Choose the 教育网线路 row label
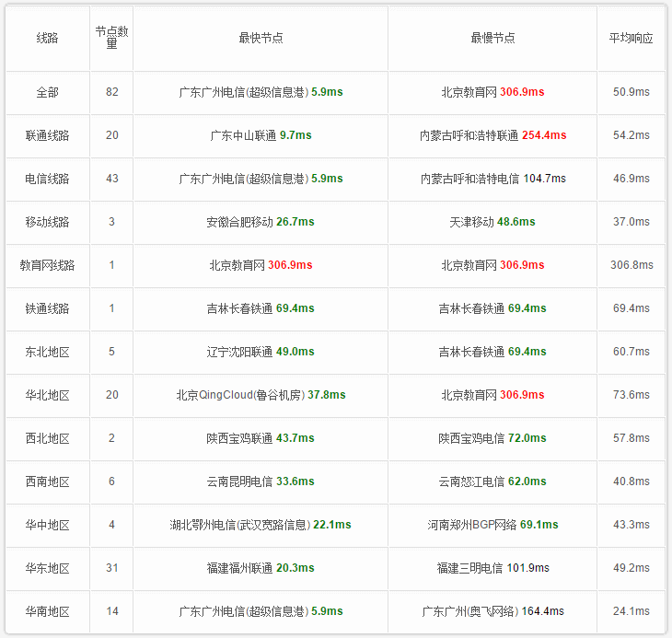The width and height of the screenshot is (672, 638). coord(47,265)
